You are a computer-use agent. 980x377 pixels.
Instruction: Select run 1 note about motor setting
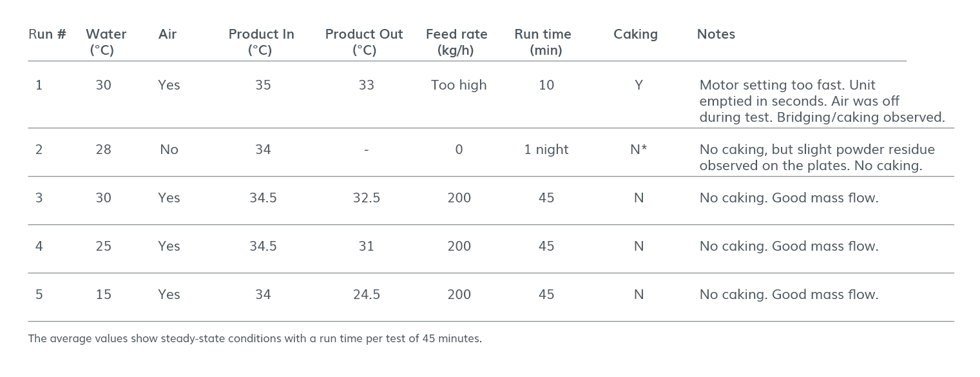(x=821, y=101)
